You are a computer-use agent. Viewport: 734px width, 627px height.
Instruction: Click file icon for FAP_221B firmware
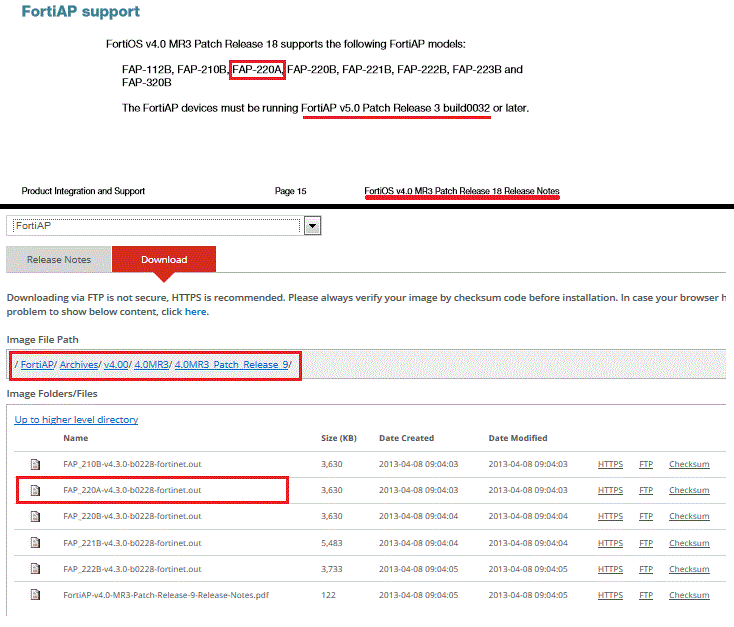coord(36,543)
